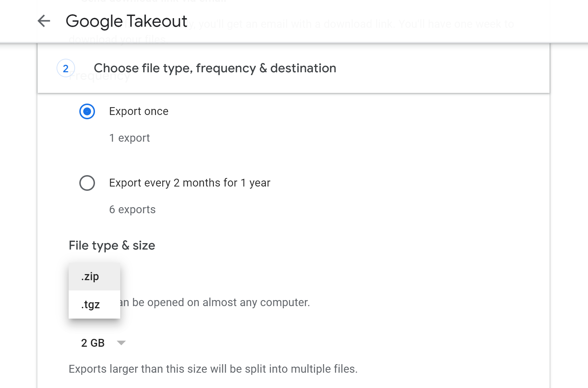The image size is (588, 388).
Task: Open the 2 GB size dropdown
Action: click(x=103, y=343)
